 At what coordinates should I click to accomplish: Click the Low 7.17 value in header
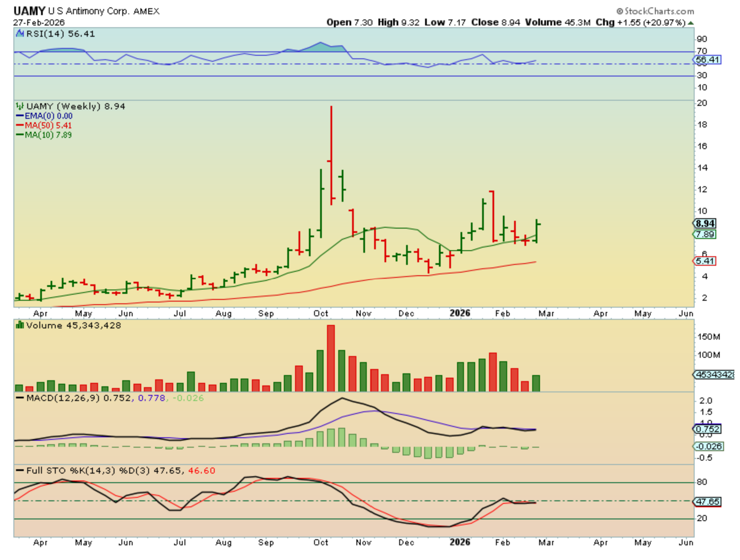pyautogui.click(x=445, y=22)
